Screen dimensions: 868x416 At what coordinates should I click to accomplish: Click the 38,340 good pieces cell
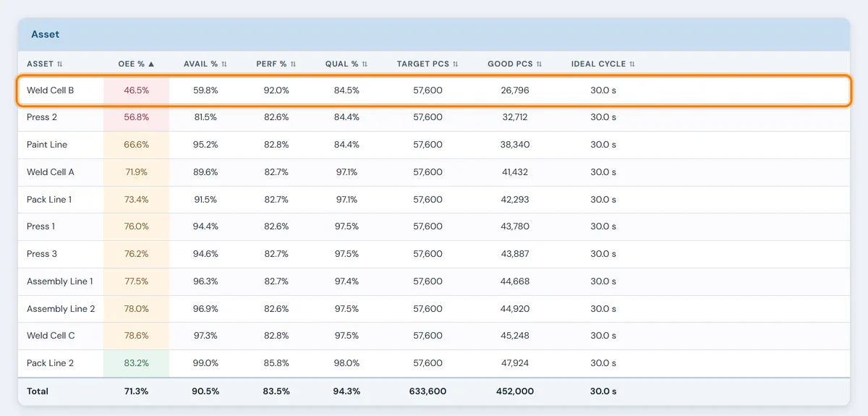coord(515,145)
